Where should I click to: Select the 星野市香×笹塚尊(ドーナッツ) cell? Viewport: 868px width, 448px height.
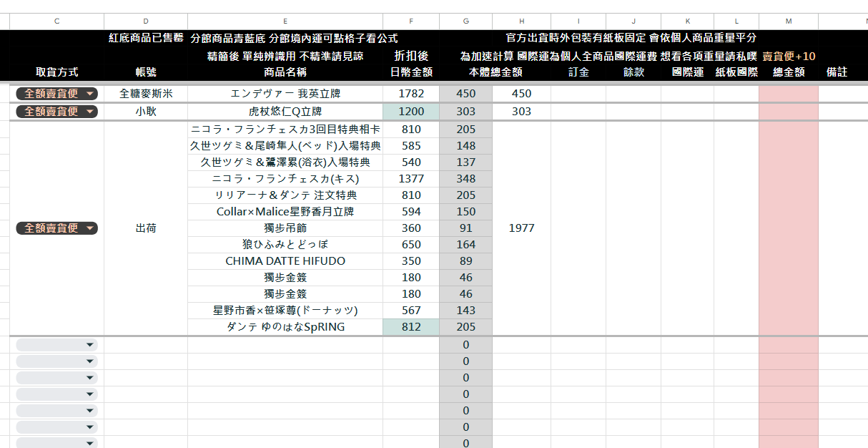[x=285, y=311]
